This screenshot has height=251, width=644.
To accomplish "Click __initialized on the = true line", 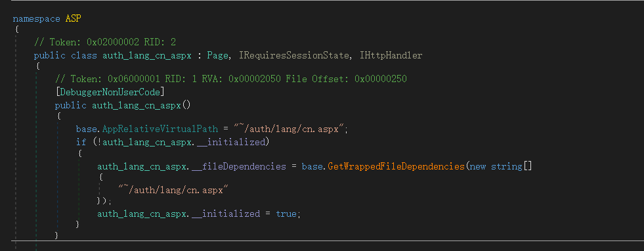I will pos(225,214).
